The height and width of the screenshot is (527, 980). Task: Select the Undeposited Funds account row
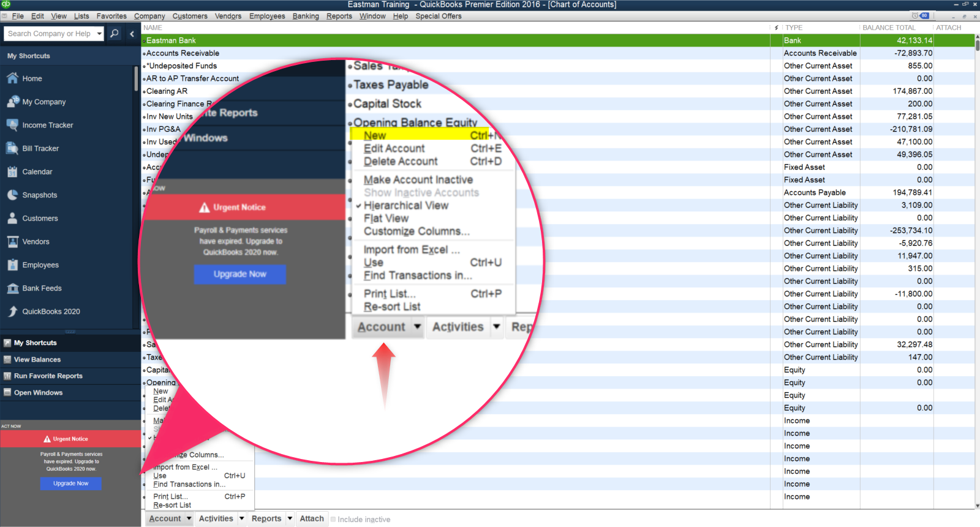click(x=557, y=66)
